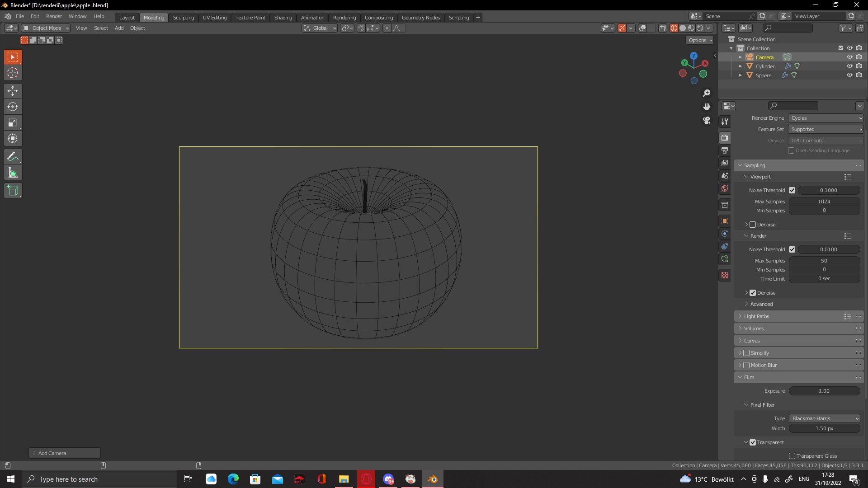Open the Global transform orientation dropdown

[320, 28]
